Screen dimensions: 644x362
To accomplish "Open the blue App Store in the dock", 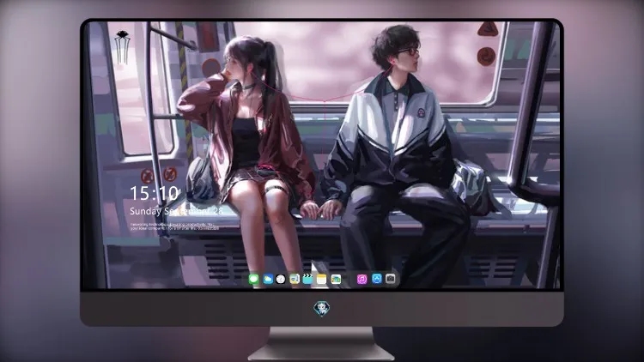I will click(377, 279).
